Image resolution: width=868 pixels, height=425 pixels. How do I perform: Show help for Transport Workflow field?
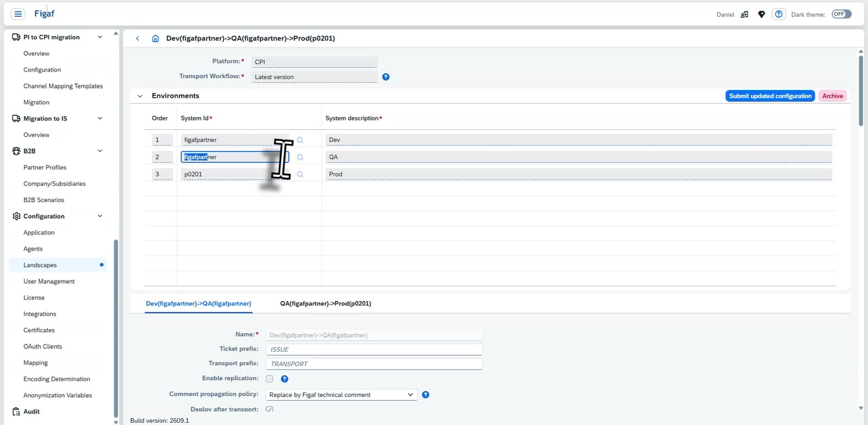[x=386, y=77]
